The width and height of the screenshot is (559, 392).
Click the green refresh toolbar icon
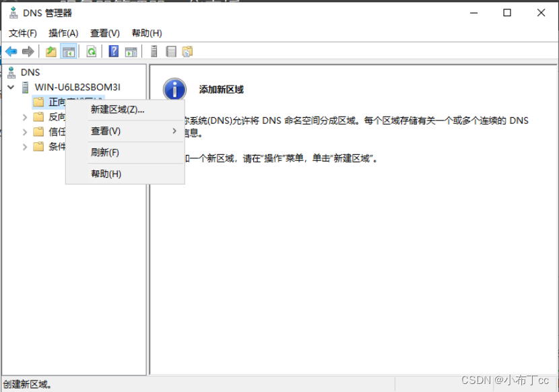(x=92, y=52)
